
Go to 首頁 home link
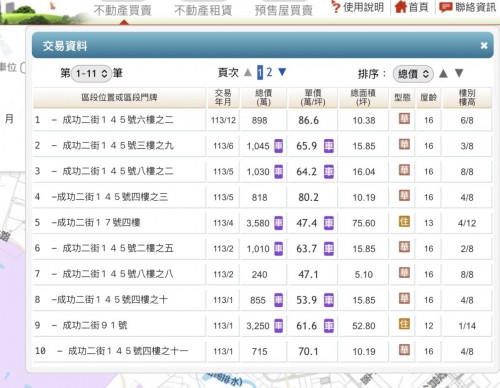[x=412, y=7]
